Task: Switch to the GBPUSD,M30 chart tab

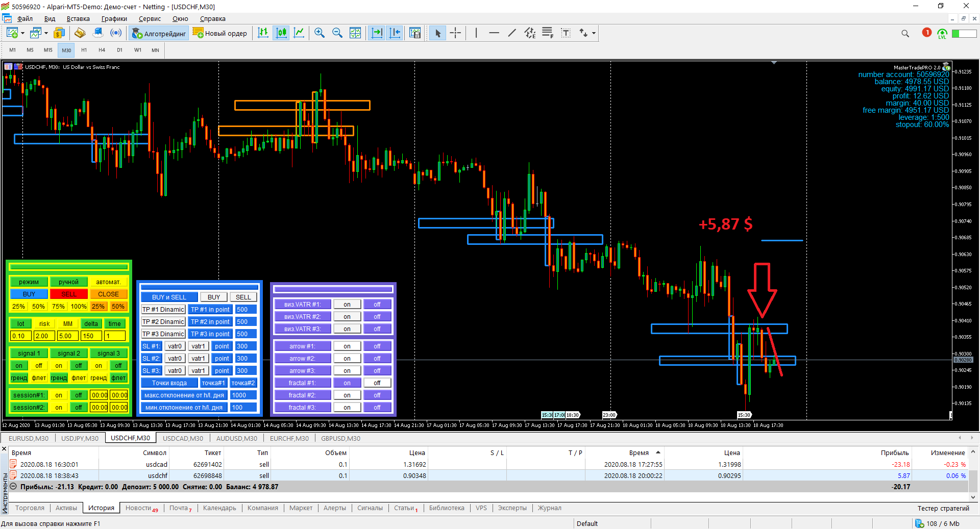Action: point(340,438)
